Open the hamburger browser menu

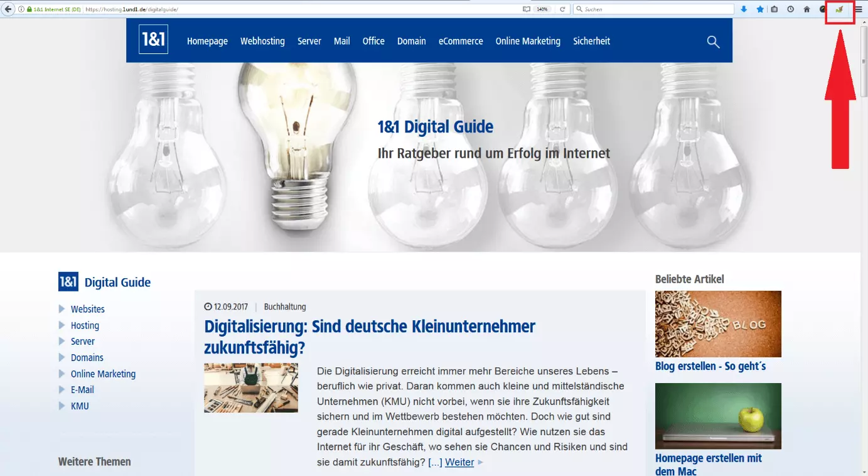(x=859, y=9)
